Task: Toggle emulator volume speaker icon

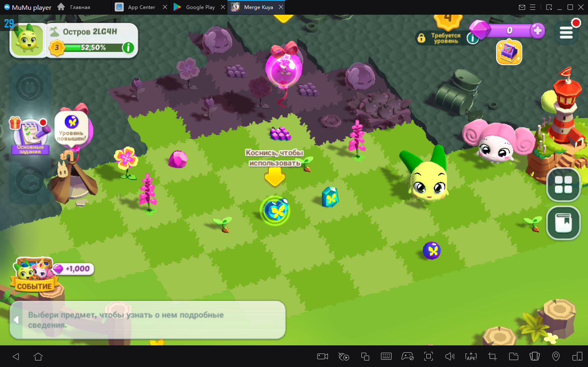Action: pyautogui.click(x=450, y=356)
